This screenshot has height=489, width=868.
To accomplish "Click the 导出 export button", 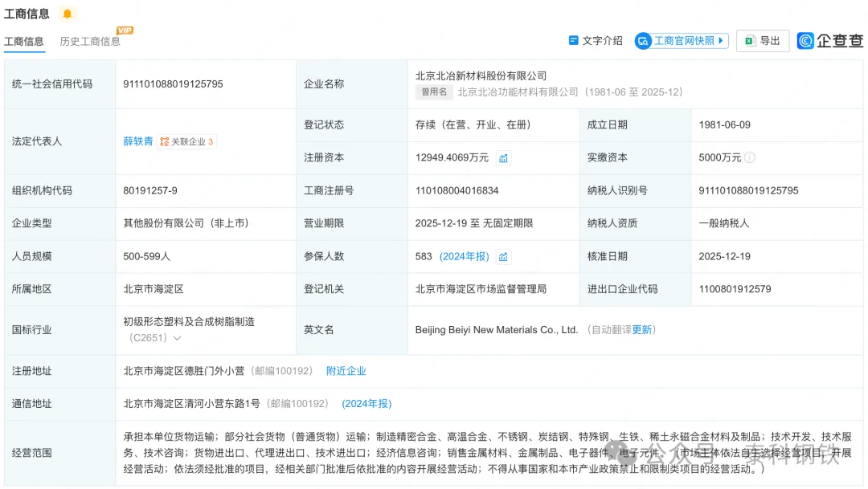I will 762,41.
